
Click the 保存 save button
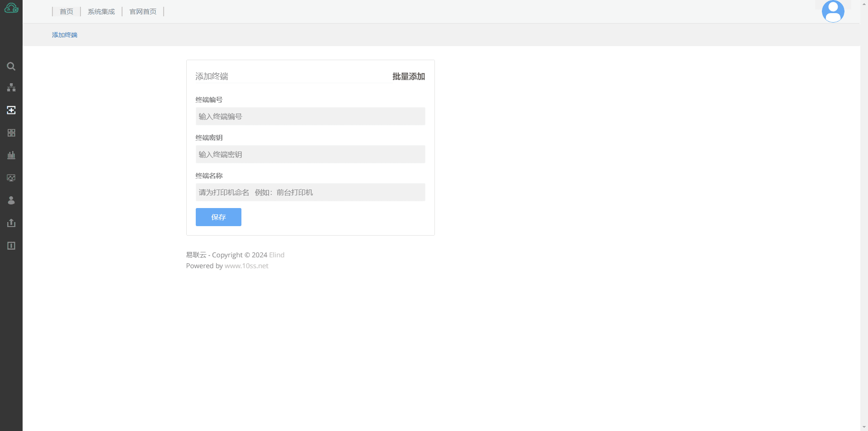point(218,217)
